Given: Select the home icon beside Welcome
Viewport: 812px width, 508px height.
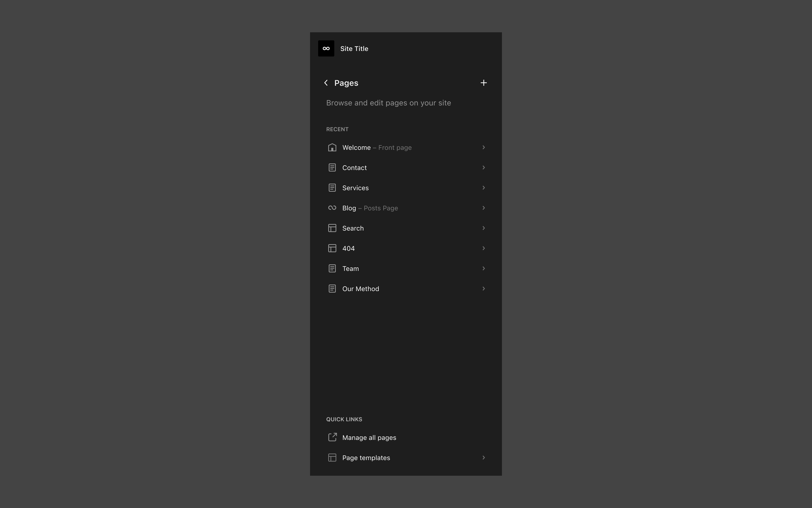Looking at the screenshot, I should tap(332, 147).
